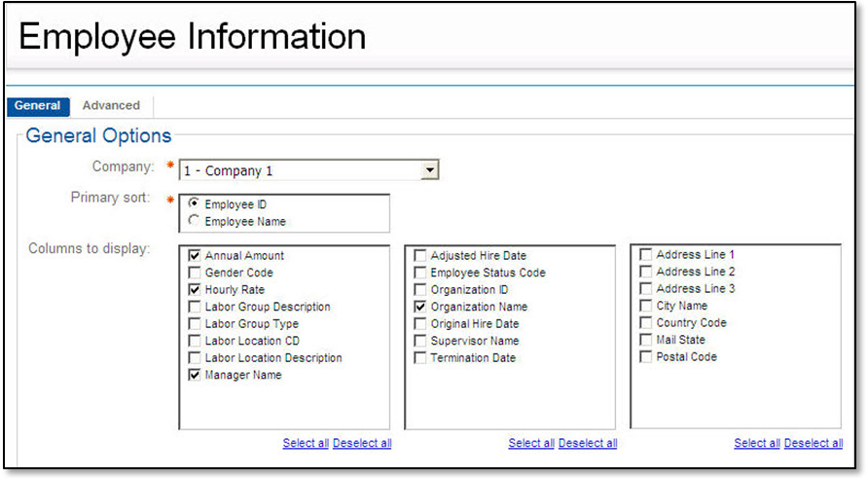868x478 pixels.
Task: Select Employee ID radio button
Action: click(x=195, y=203)
